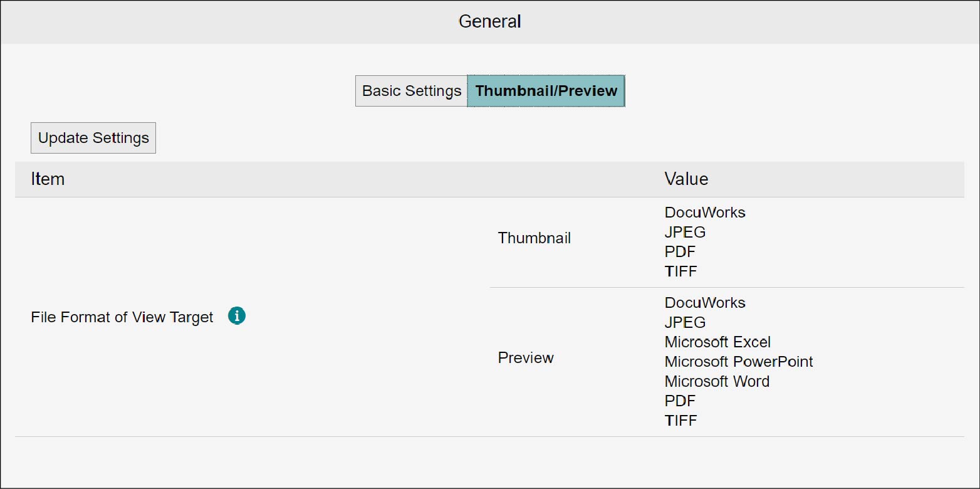Click the Value column header

coord(686,179)
